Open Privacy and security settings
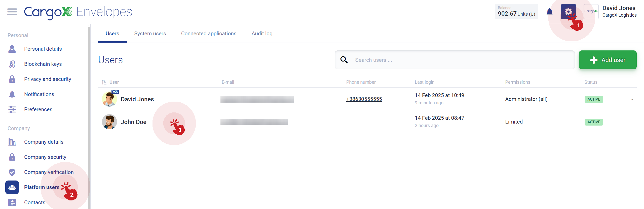This screenshot has width=644, height=209. (x=48, y=79)
